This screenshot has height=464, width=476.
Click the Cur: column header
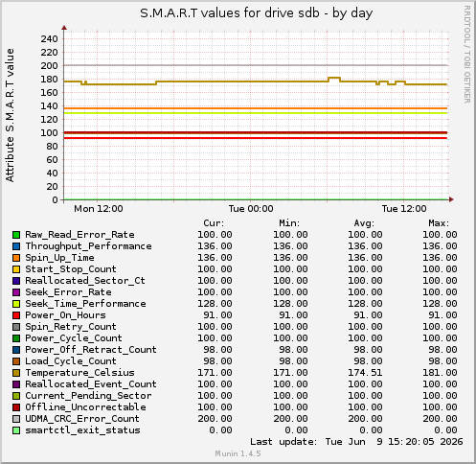[214, 223]
